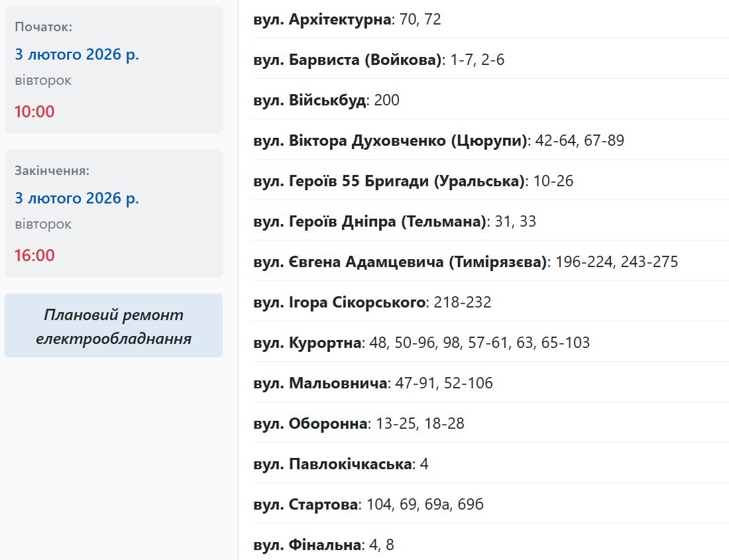Click the вул. Оборонна address entry
The width and height of the screenshot is (729, 560).
(359, 424)
